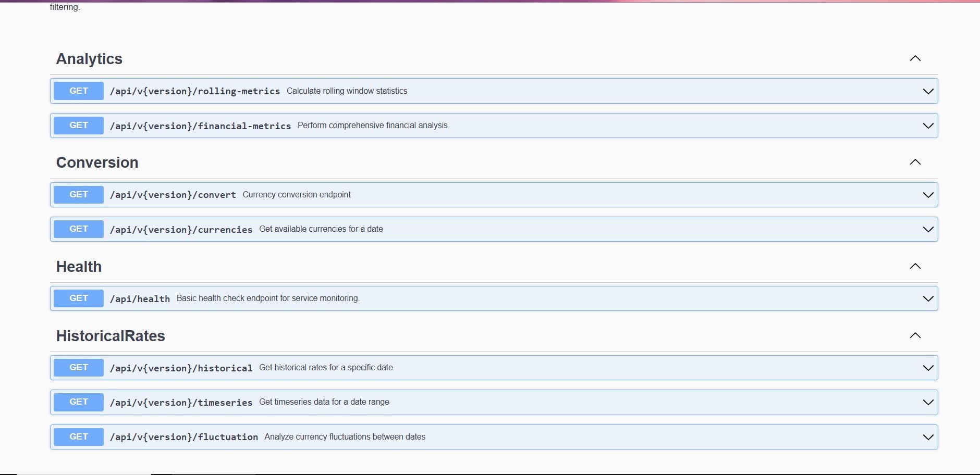Viewport: 980px width, 475px height.
Task: Click the GET badge for financial-metrics endpoint
Action: 78,125
